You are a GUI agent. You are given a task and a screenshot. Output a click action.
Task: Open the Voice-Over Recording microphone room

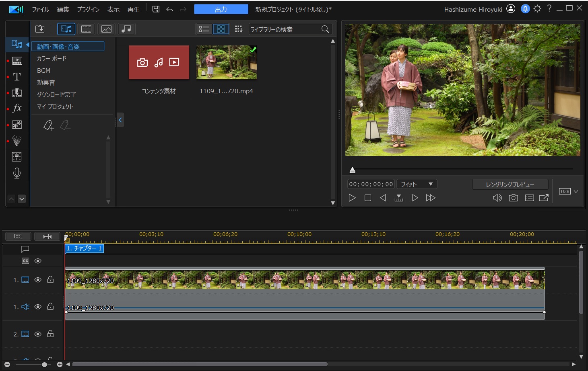17,173
